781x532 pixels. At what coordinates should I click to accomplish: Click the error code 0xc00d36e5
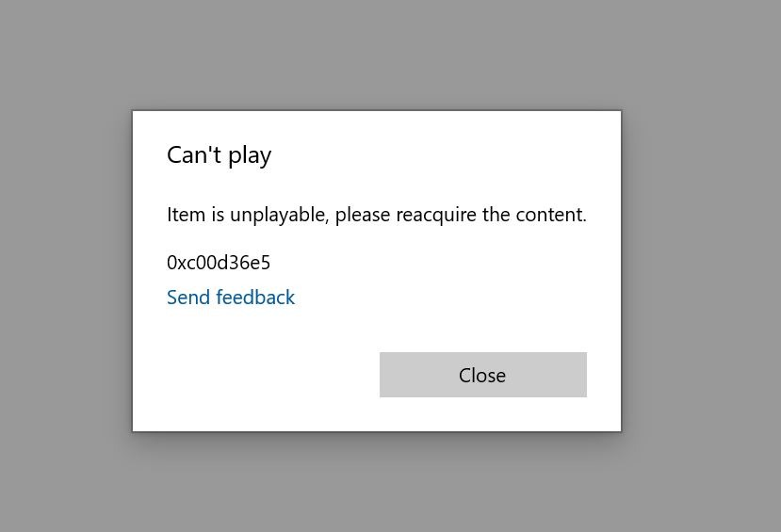point(219,263)
